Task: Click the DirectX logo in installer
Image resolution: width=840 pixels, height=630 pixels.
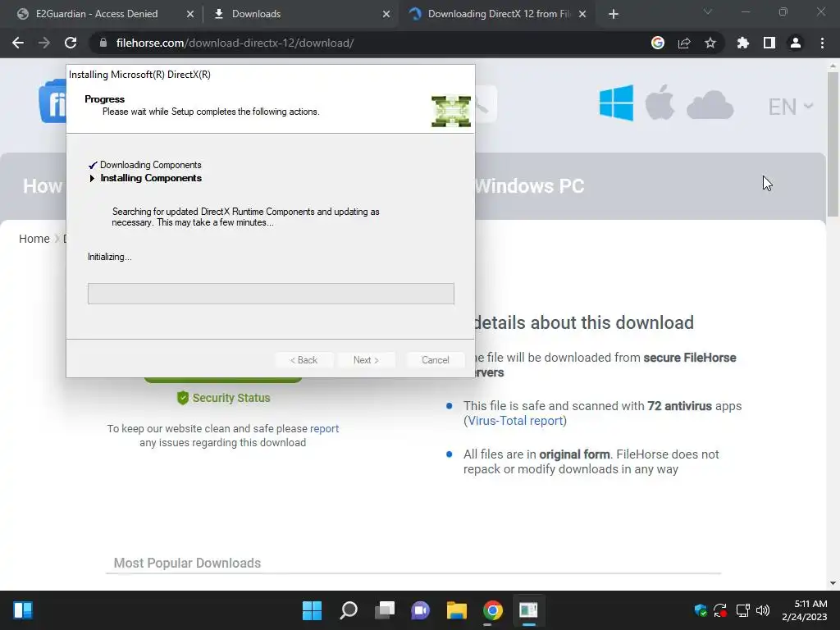Action: pyautogui.click(x=451, y=112)
